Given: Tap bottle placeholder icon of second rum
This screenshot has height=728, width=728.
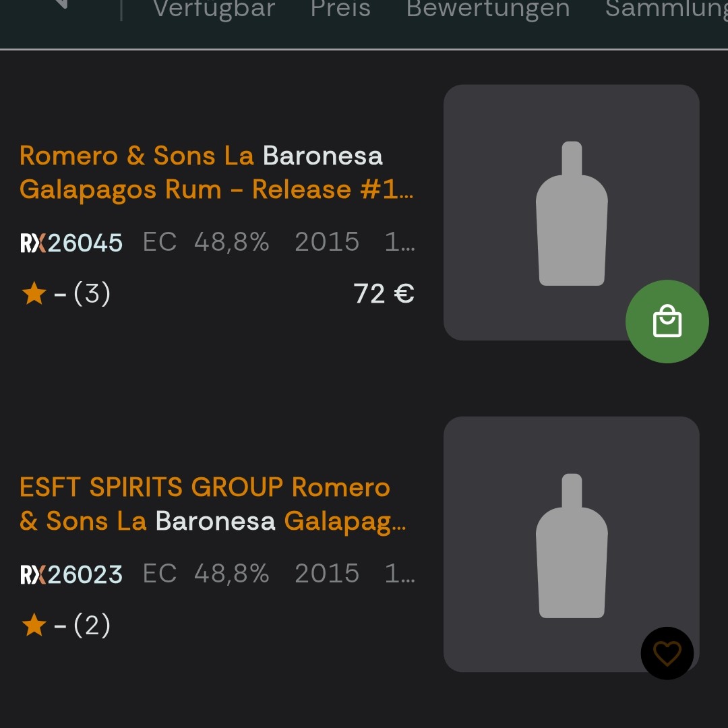Looking at the screenshot, I should (572, 545).
